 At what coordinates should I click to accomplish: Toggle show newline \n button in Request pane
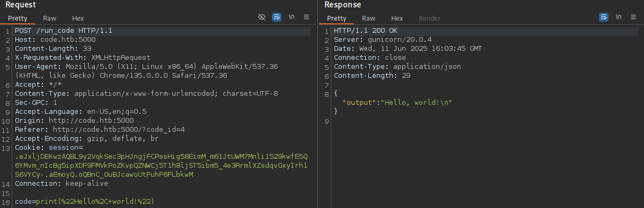[292, 17]
